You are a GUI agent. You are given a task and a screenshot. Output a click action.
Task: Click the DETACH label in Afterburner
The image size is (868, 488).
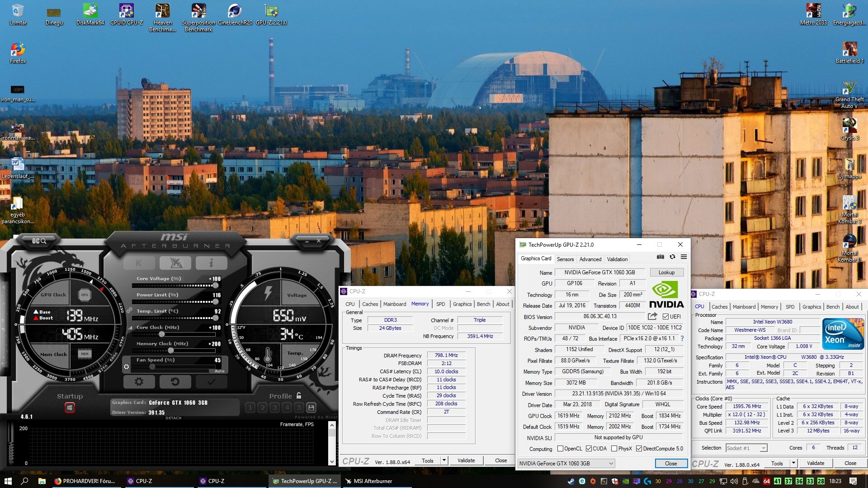[174, 418]
